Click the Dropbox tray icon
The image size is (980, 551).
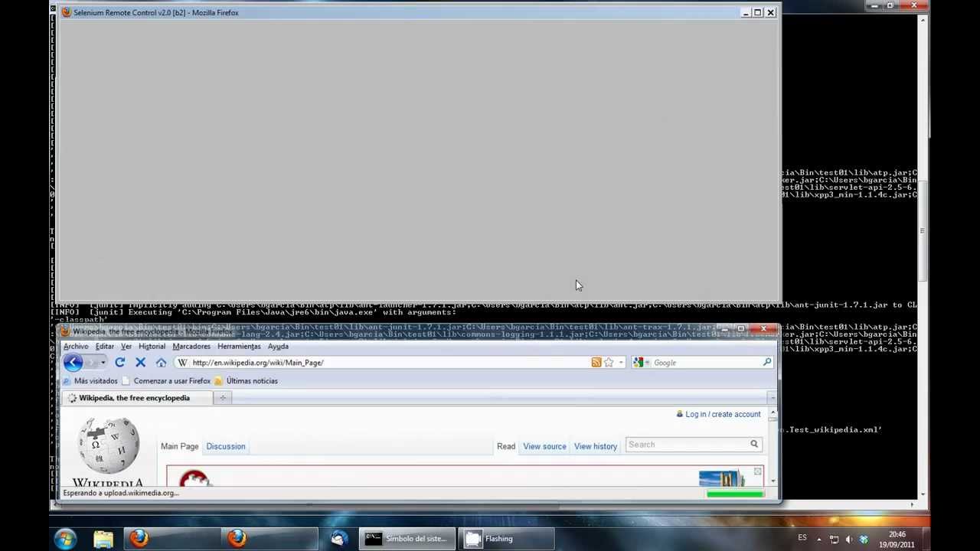(x=864, y=539)
